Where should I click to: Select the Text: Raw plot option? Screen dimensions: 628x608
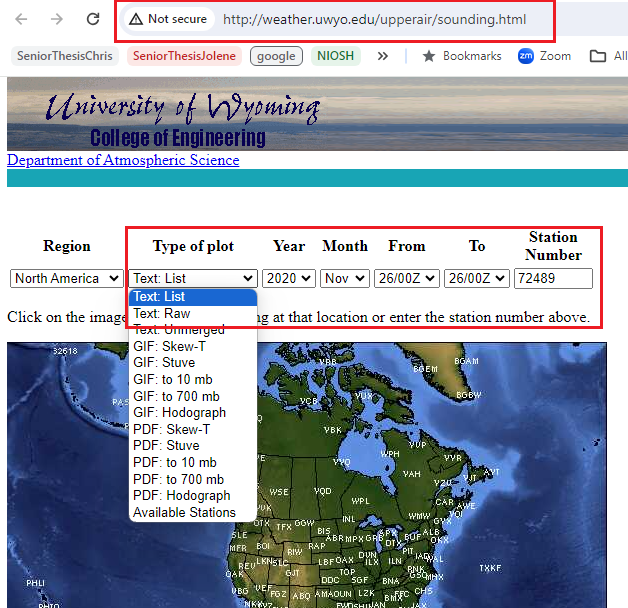click(161, 313)
